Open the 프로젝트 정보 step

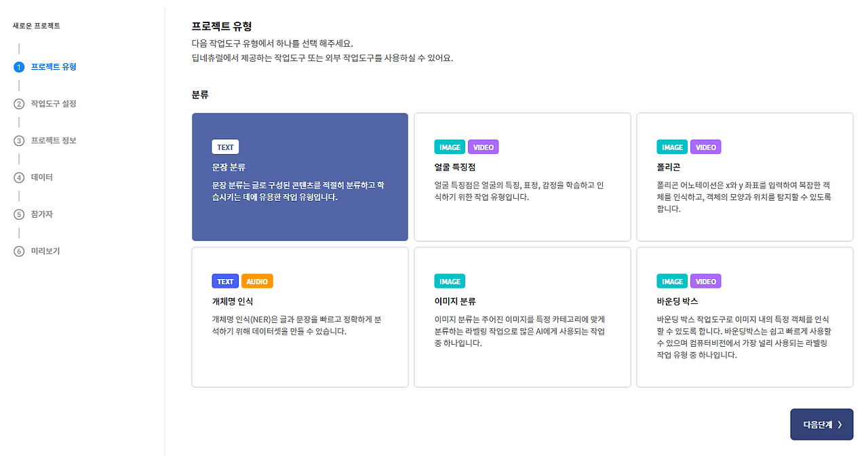pos(54,140)
